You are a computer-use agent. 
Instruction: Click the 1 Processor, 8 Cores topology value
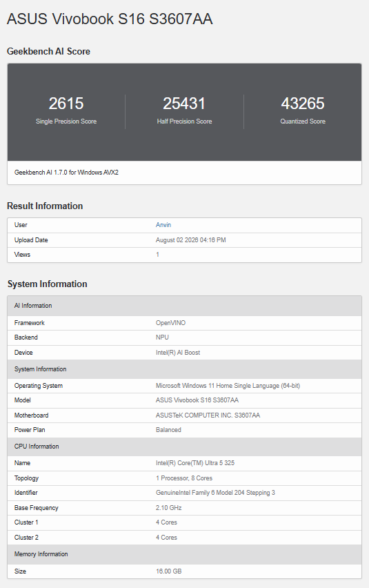(184, 478)
